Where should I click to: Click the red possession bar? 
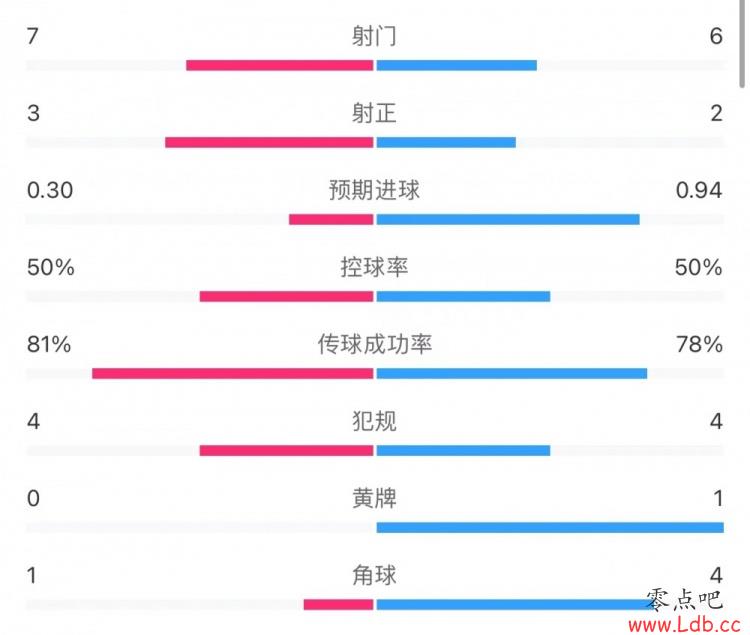point(287,296)
